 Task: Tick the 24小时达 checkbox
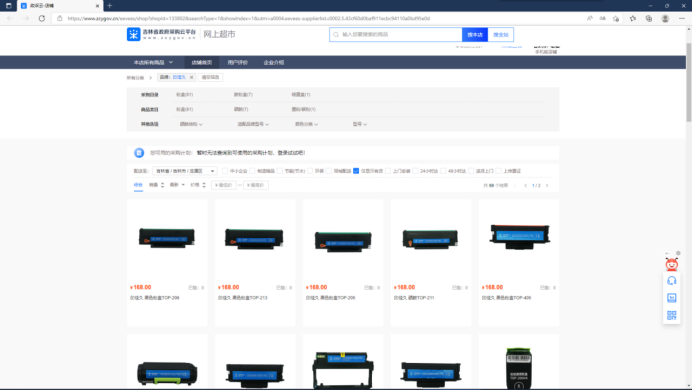pos(415,171)
